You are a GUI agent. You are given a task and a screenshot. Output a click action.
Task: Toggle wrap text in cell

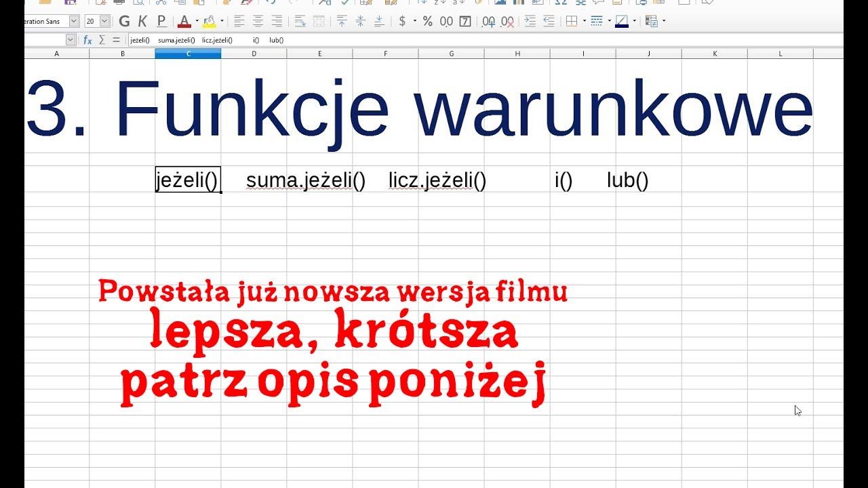[x=300, y=21]
